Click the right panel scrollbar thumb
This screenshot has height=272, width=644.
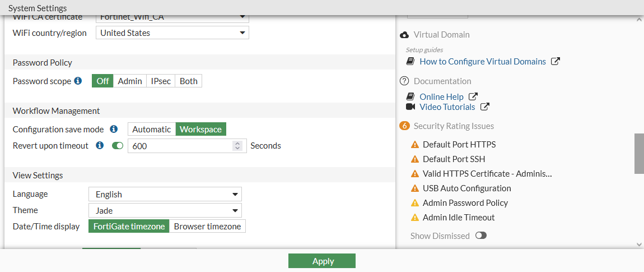coord(639,153)
